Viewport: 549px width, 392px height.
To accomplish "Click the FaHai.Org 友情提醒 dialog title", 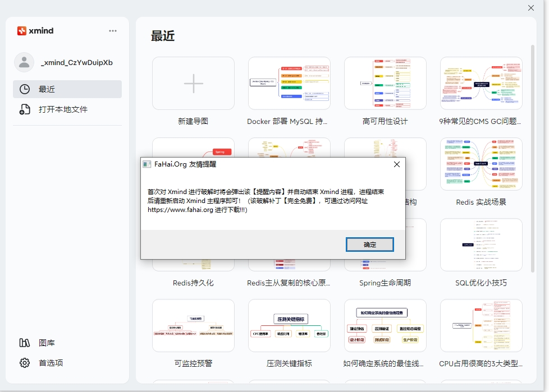I will (x=185, y=164).
